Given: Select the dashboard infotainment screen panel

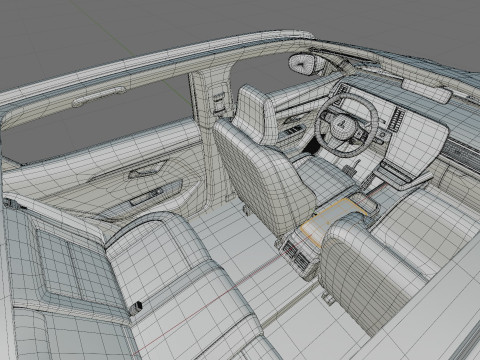Looking at the screenshot, I should pos(417,143).
